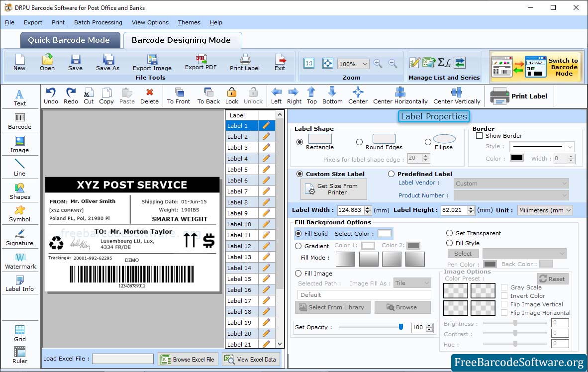The height and width of the screenshot is (372, 588).
Task: Insert a Symbol from sidebar
Action: (x=19, y=214)
